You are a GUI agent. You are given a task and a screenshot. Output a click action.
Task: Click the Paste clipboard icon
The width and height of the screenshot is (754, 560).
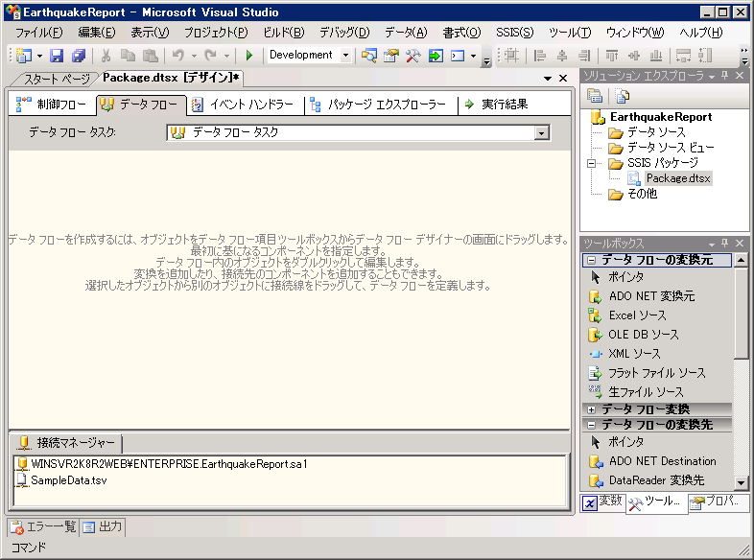151,56
